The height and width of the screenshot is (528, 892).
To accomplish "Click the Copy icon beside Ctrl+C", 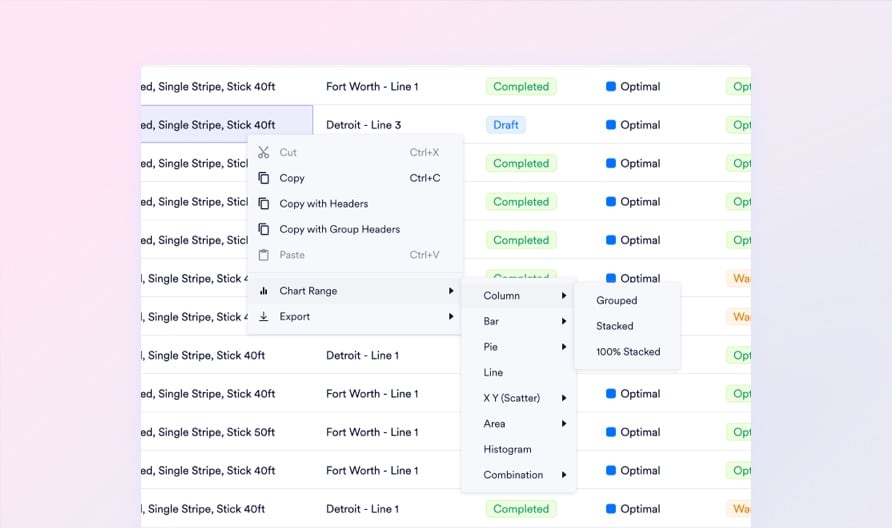I will 263,178.
